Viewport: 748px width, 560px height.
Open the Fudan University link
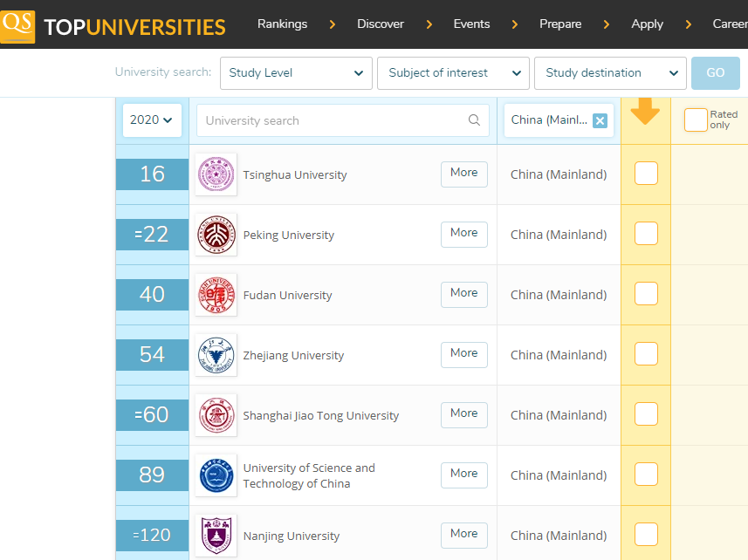[287, 295]
